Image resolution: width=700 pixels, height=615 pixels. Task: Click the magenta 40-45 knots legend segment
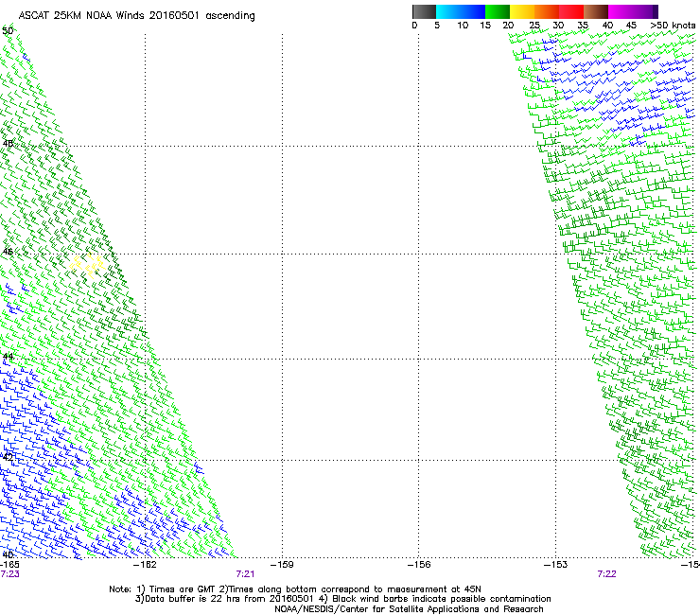coord(621,11)
